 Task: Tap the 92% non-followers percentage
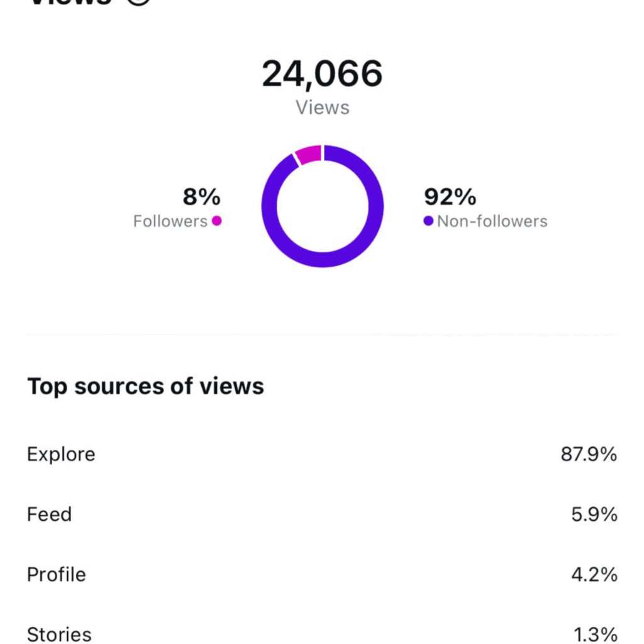pos(450,197)
